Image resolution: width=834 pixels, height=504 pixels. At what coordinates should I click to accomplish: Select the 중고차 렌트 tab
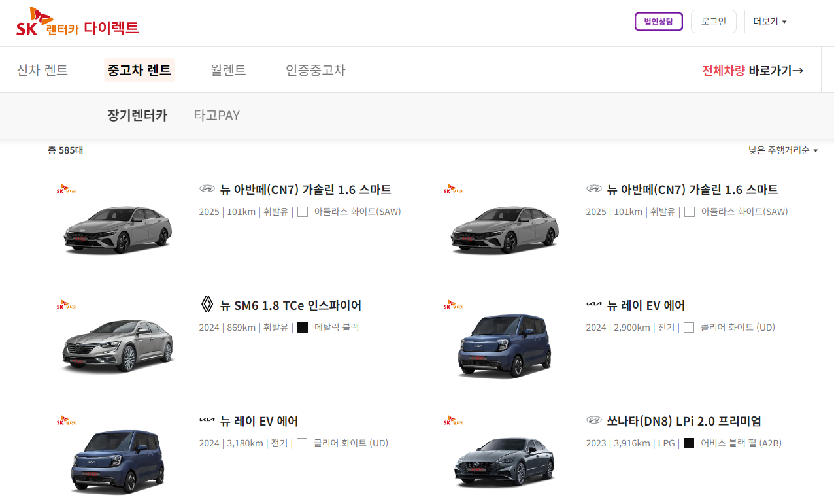pyautogui.click(x=139, y=70)
